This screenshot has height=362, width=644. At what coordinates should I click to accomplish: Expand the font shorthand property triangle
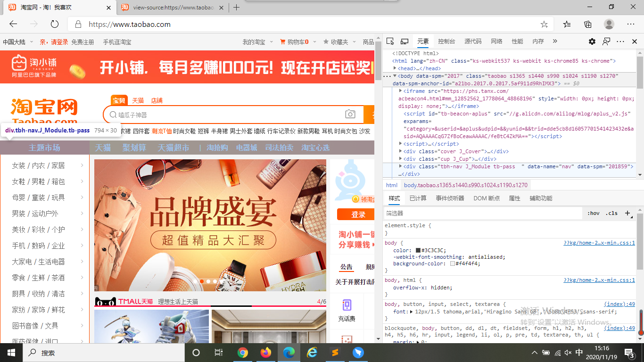point(411,312)
